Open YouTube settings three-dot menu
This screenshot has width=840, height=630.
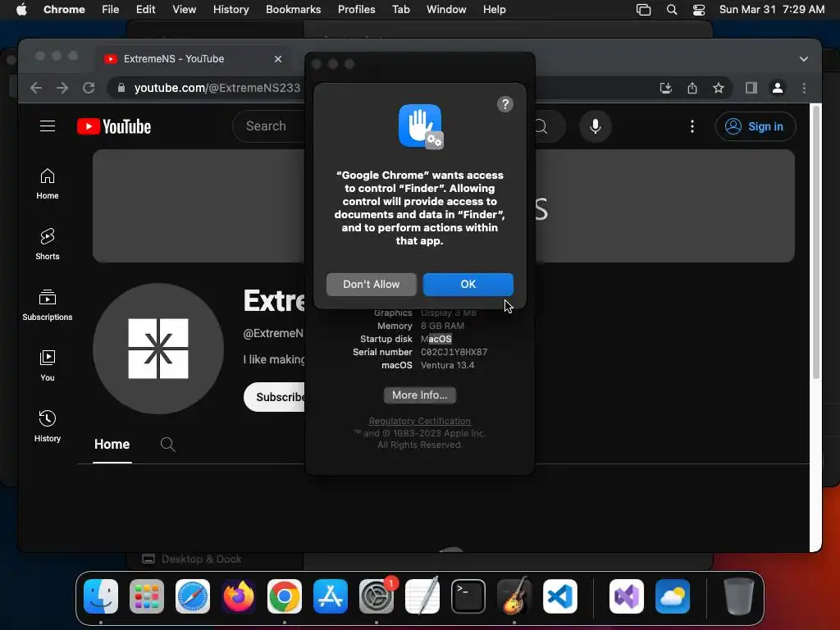[692, 126]
